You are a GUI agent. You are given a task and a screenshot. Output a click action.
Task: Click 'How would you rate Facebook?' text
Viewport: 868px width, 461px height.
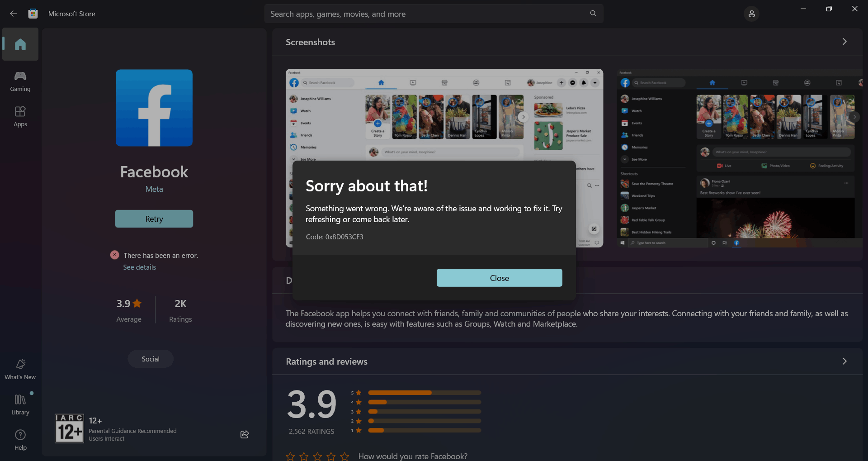pyautogui.click(x=413, y=456)
